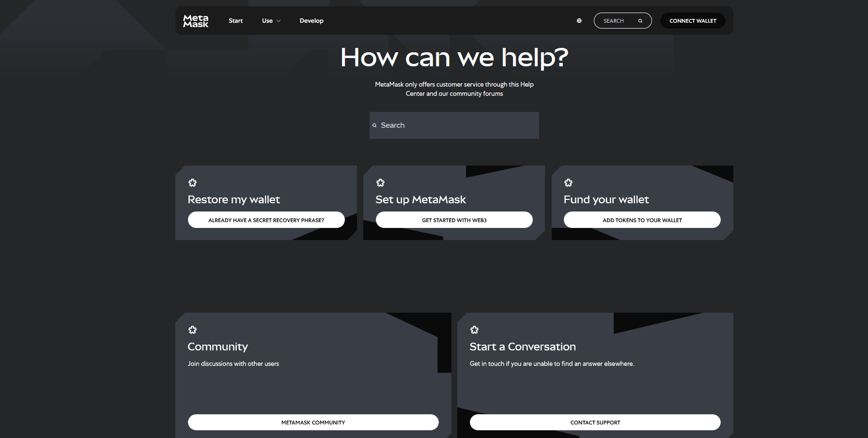Click the Set up MetaMask heading

point(421,199)
